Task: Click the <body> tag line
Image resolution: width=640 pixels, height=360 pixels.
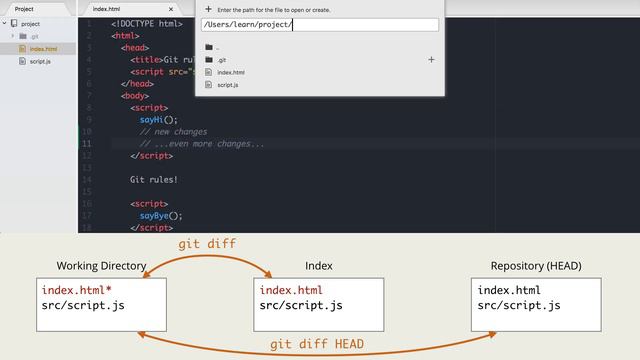Action: click(135, 96)
